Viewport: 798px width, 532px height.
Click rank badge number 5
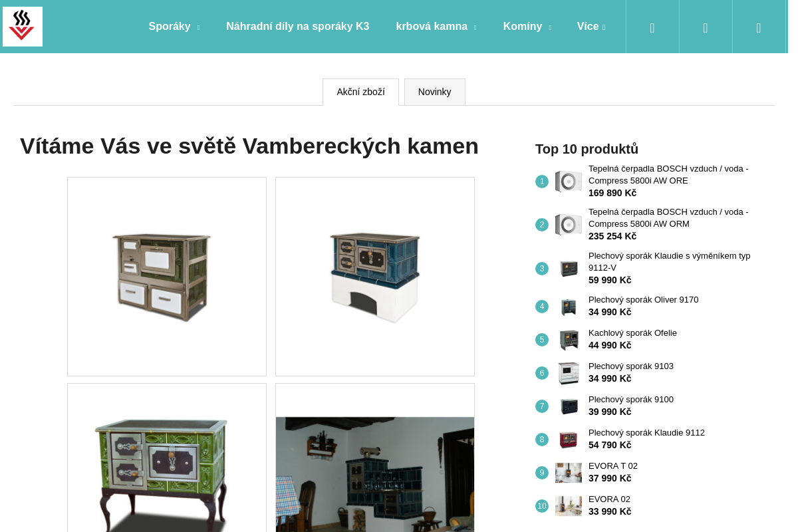click(542, 340)
